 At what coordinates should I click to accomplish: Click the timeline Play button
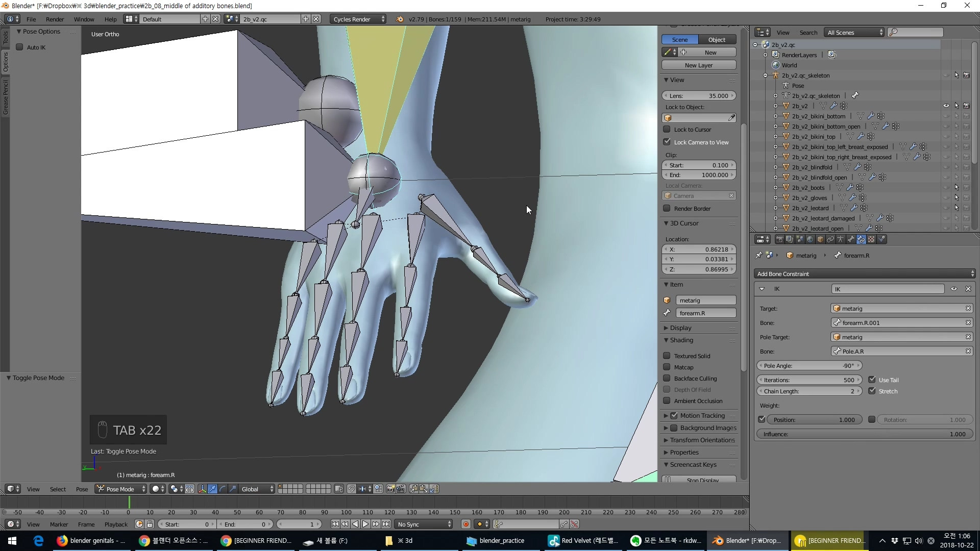tap(365, 524)
